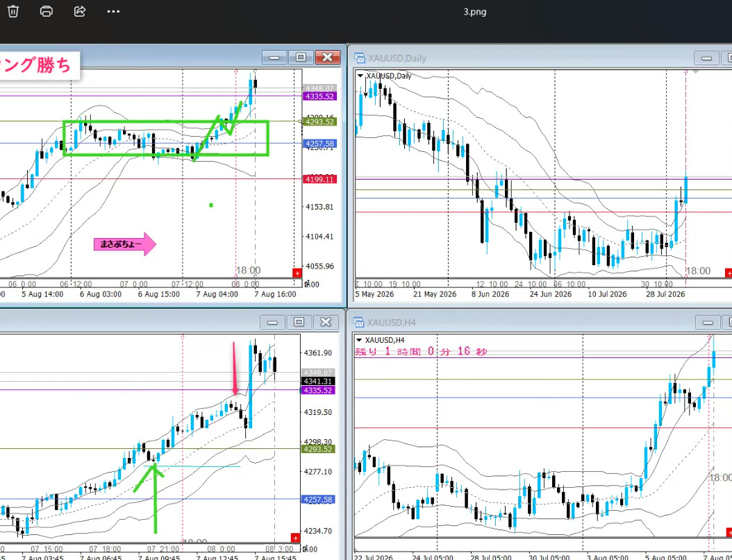Click the red plus icon in Daily chart
The height and width of the screenshot is (560, 732).
[x=729, y=273]
